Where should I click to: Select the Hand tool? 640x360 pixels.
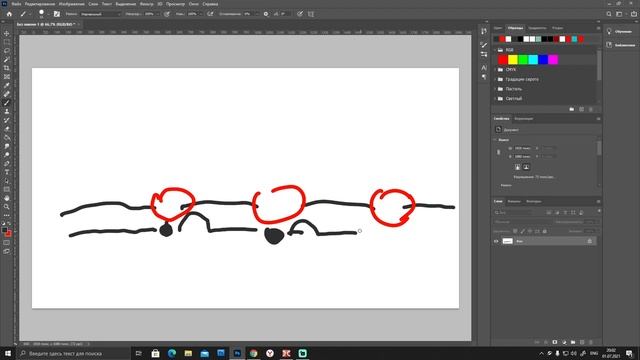(x=7, y=198)
